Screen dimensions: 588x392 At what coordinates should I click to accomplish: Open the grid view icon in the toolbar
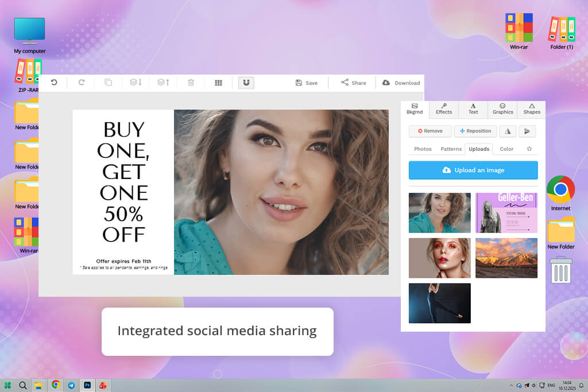tap(218, 83)
